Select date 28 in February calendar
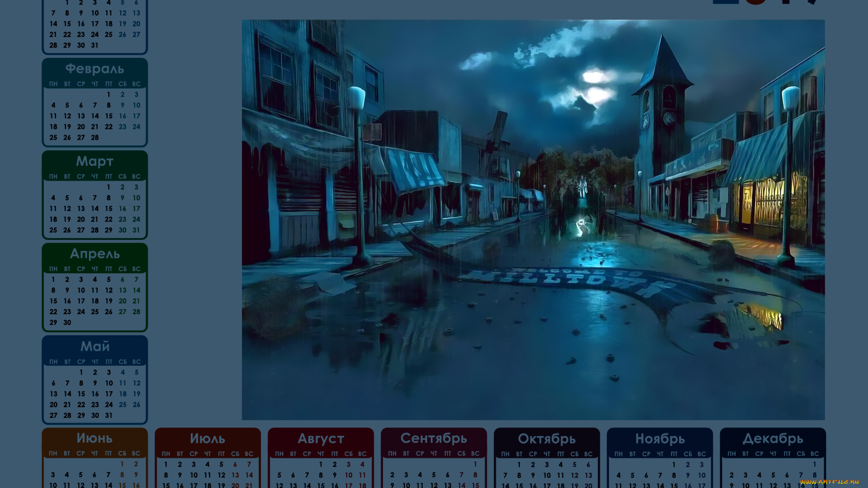Viewport: 868px width, 488px height. coord(94,137)
